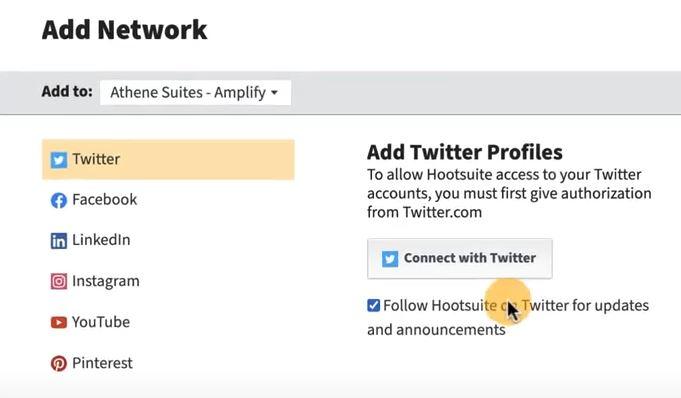Click the Add Twitter Profiles heading
Image resolution: width=681 pixels, height=398 pixels.
point(465,152)
